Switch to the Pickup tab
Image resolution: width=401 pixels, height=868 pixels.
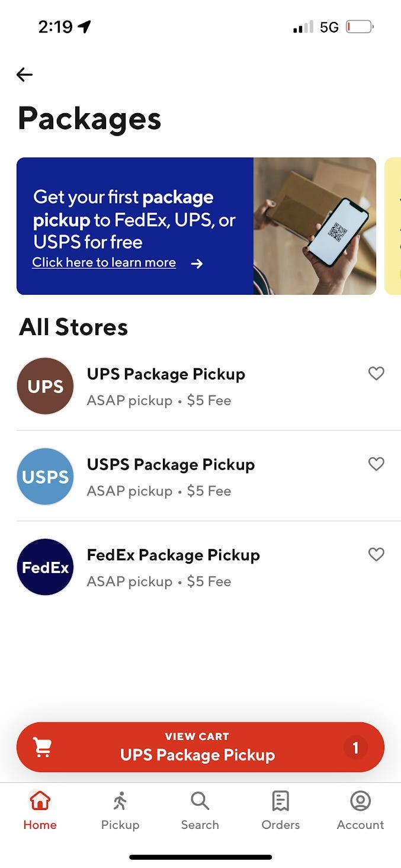[120, 811]
